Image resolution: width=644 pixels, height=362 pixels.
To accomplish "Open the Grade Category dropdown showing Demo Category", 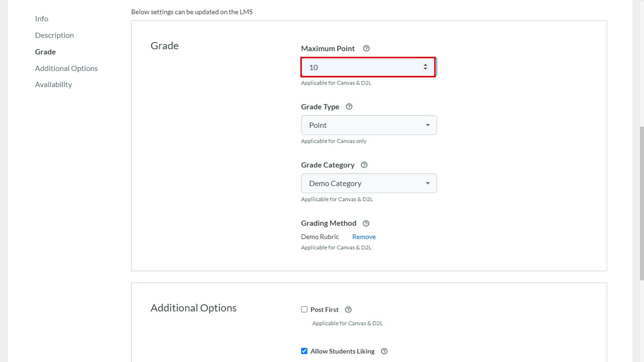I will coord(369,184).
